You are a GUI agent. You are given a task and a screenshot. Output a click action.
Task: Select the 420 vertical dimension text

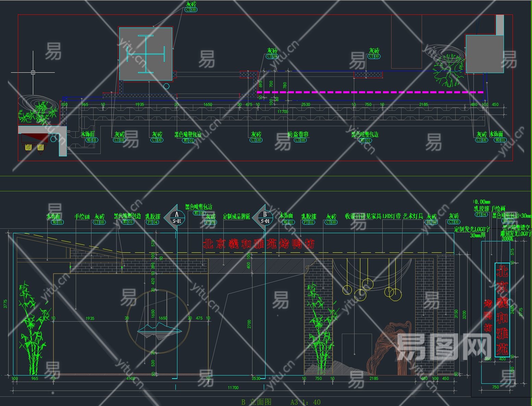153,281
